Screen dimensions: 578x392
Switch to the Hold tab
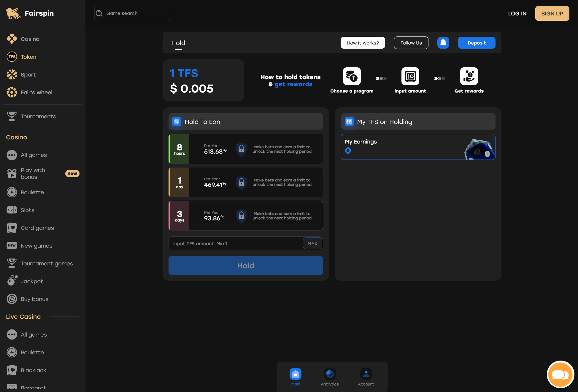178,43
